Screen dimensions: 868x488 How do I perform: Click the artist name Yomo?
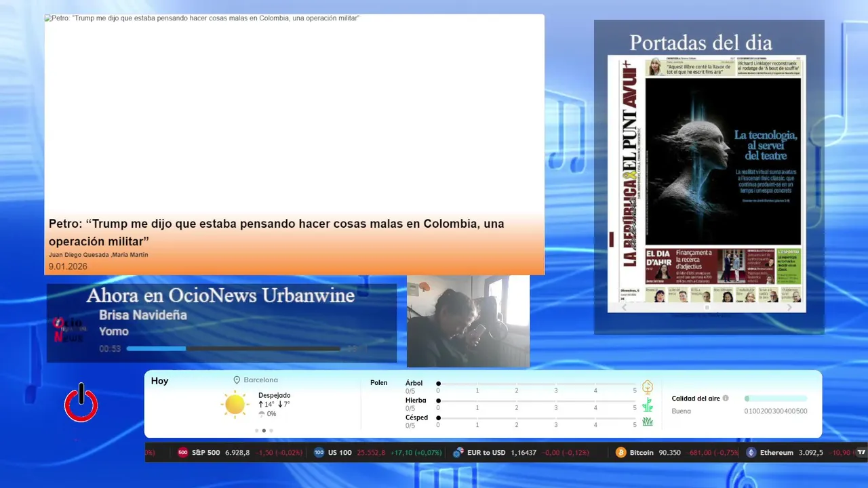(x=114, y=331)
